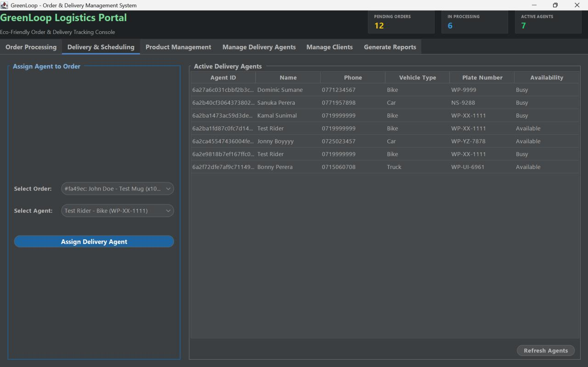Click agent ID starting 6a2e9818
Viewport: 588px width, 367px height.
pyautogui.click(x=223, y=154)
